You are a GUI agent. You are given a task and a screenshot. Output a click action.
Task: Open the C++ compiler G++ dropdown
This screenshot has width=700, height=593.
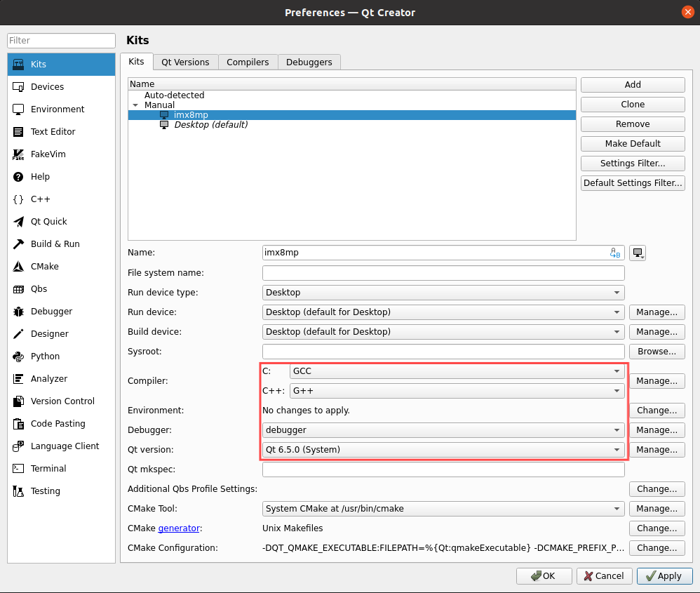(x=457, y=391)
